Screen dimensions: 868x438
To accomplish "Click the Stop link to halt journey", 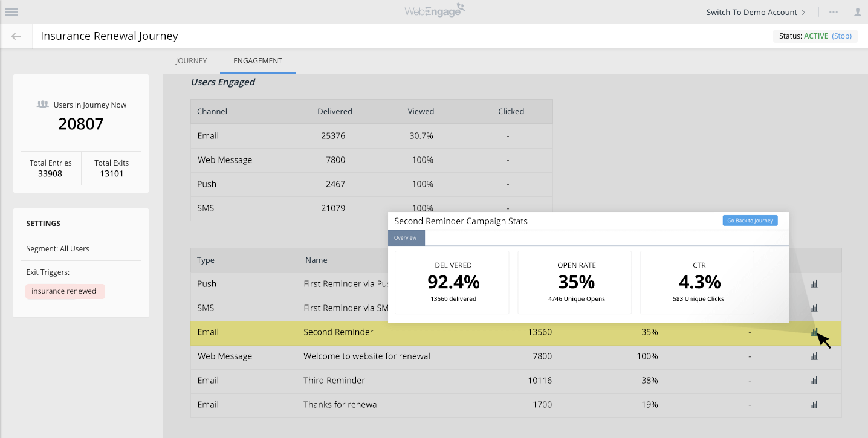I will point(841,36).
